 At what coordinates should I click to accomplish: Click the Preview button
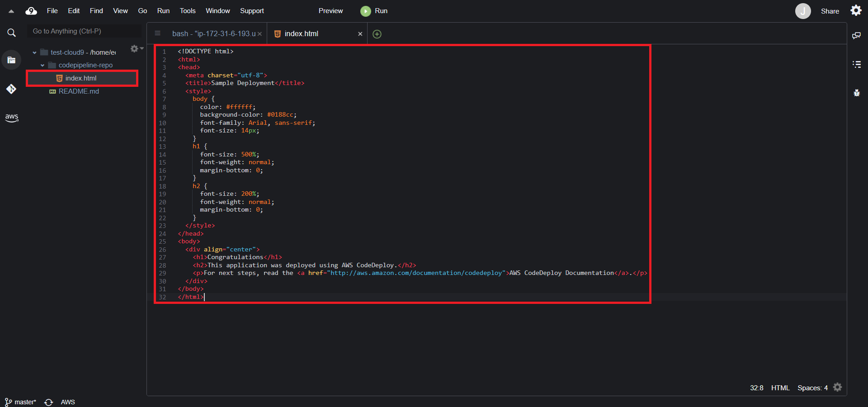(330, 11)
